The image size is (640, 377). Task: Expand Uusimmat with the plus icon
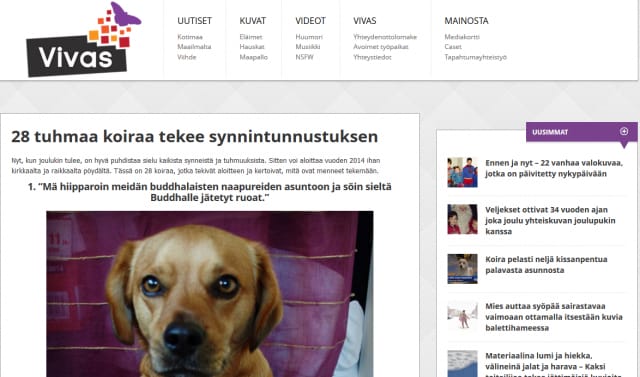pos(624,131)
